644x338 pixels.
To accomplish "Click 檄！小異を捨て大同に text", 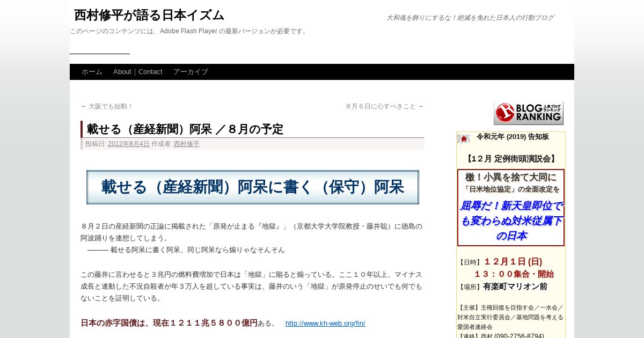I will pos(511,177).
